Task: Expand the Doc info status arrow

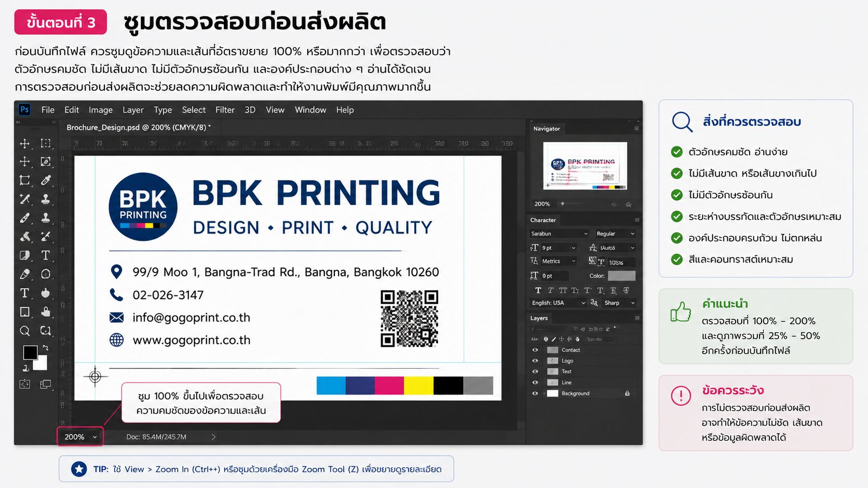Action: pyautogui.click(x=213, y=437)
